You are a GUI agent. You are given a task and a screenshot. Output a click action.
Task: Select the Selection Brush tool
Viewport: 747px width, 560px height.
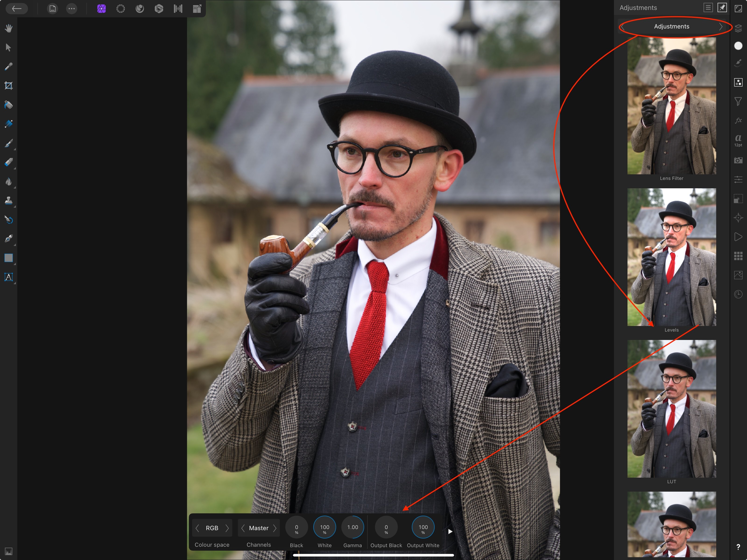[x=9, y=124]
